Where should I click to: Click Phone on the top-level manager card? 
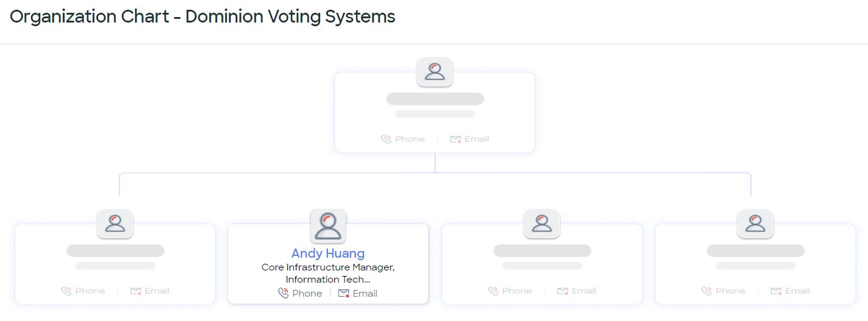click(x=403, y=139)
